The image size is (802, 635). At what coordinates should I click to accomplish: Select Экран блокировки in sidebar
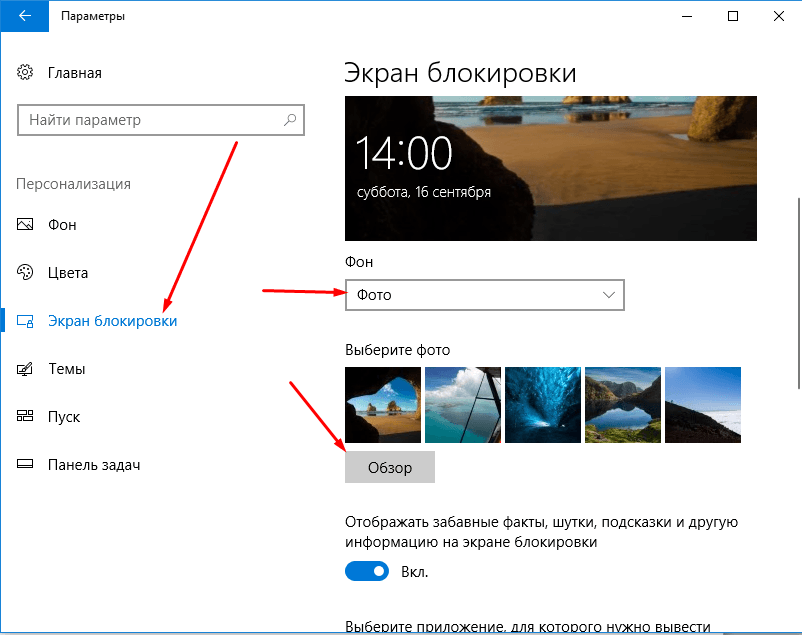click(x=113, y=321)
